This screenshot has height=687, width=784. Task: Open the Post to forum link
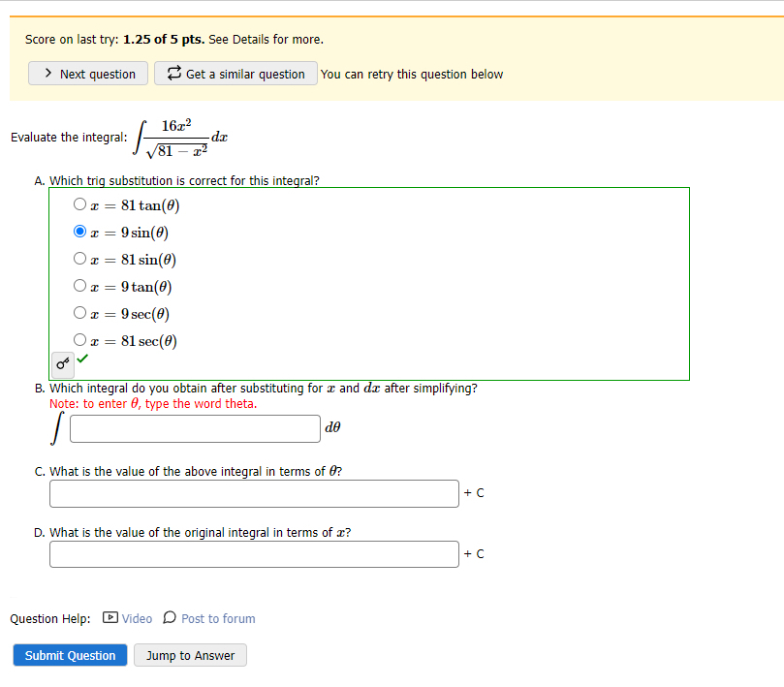pyautogui.click(x=218, y=618)
